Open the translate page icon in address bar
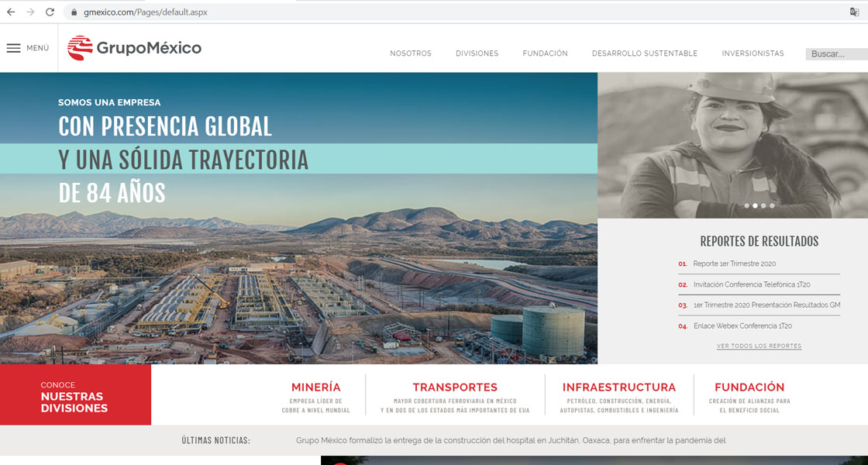This screenshot has width=868, height=465. [854, 12]
